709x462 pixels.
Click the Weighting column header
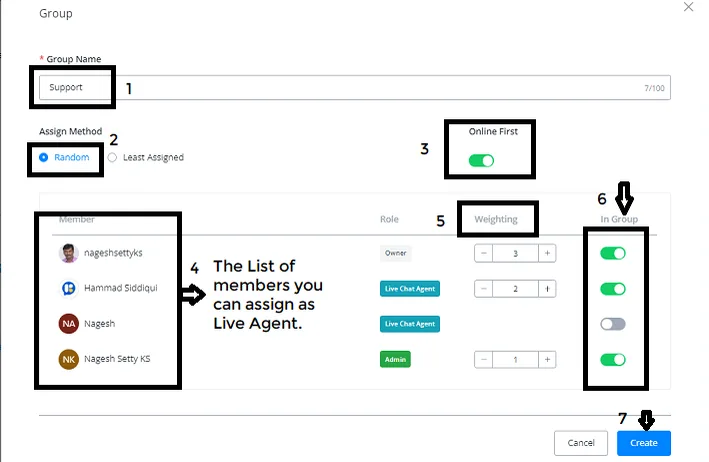[496, 219]
